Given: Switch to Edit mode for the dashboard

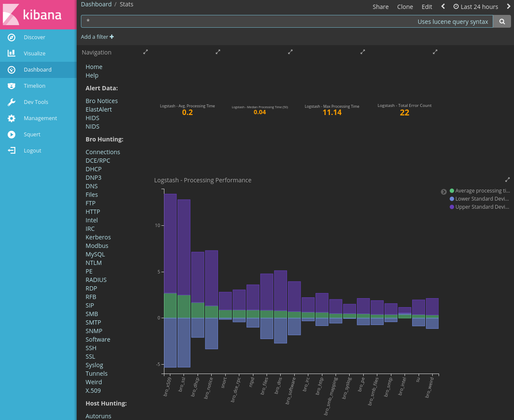Looking at the screenshot, I should (x=427, y=6).
